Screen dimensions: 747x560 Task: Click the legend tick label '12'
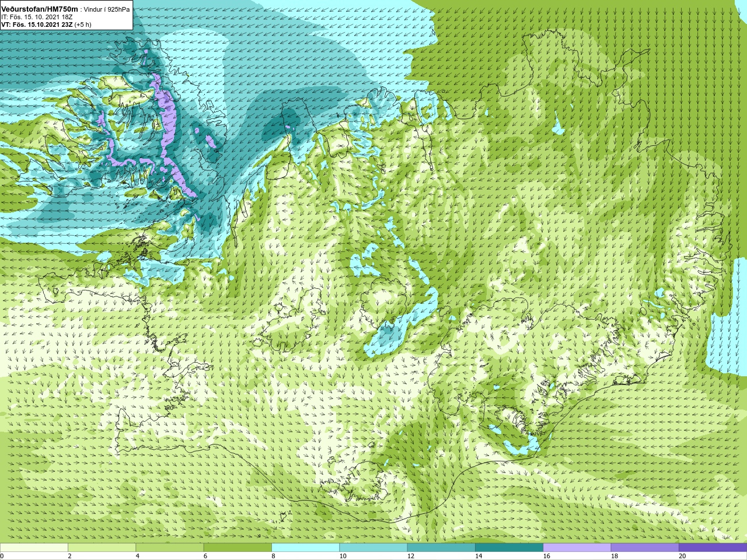click(x=411, y=556)
